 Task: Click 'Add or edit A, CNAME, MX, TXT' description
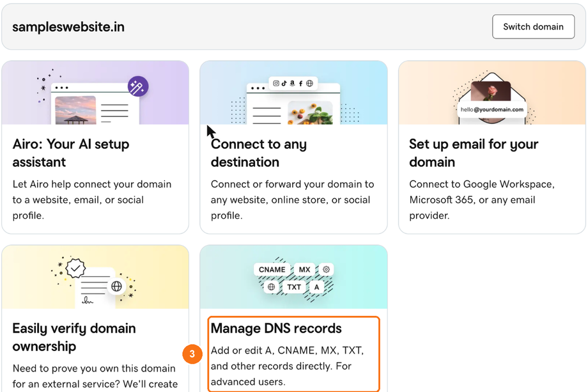[287, 366]
